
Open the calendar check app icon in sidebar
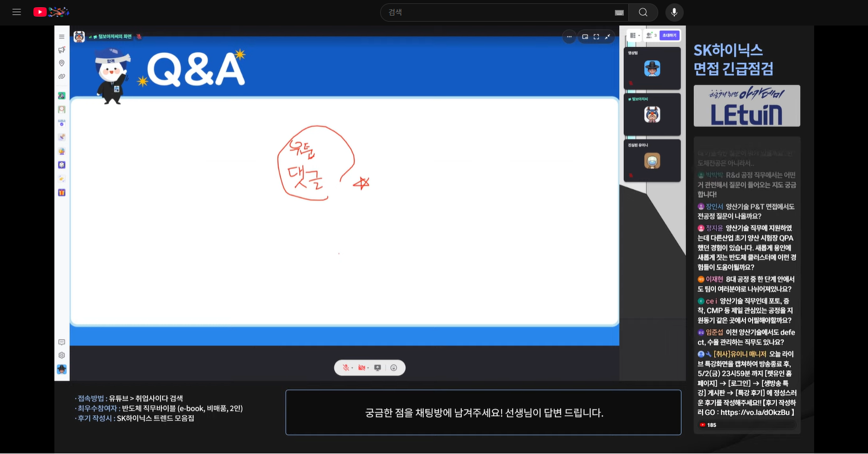[62, 123]
